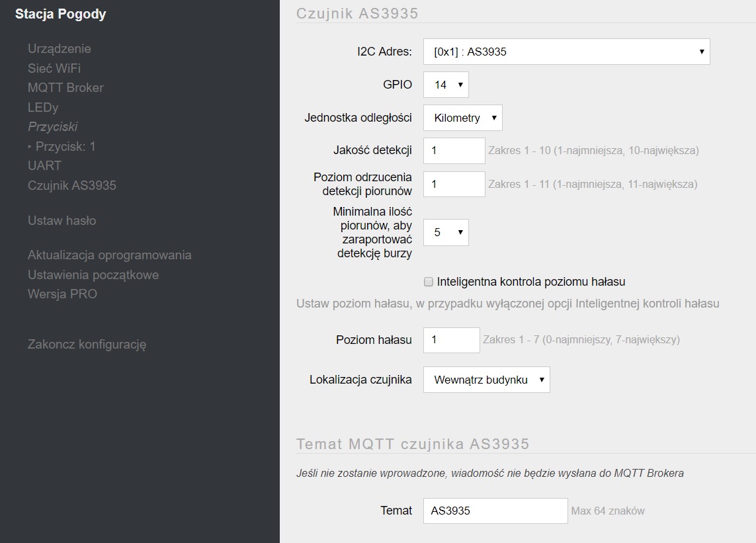Open the Wersja PRO page
The height and width of the screenshot is (543, 756).
[62, 294]
